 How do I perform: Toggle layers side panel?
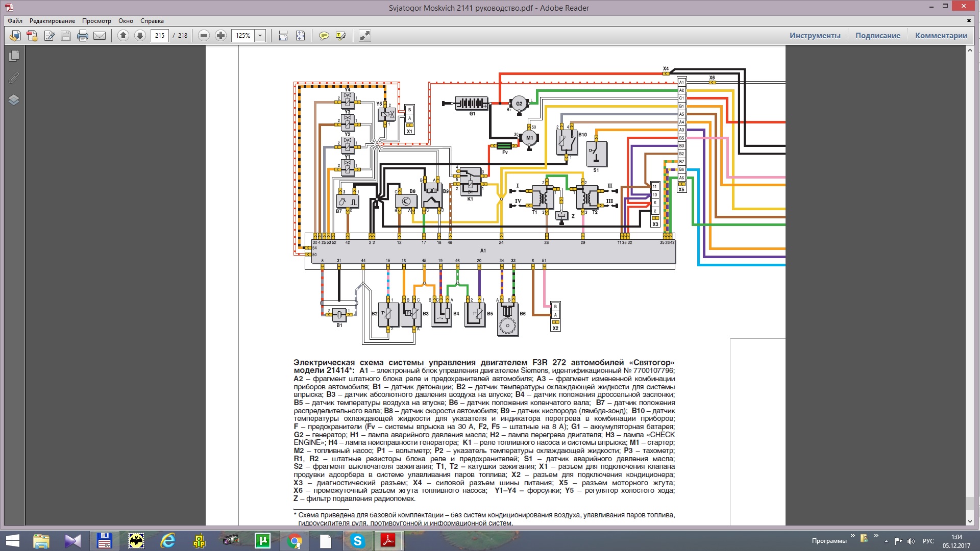[14, 99]
